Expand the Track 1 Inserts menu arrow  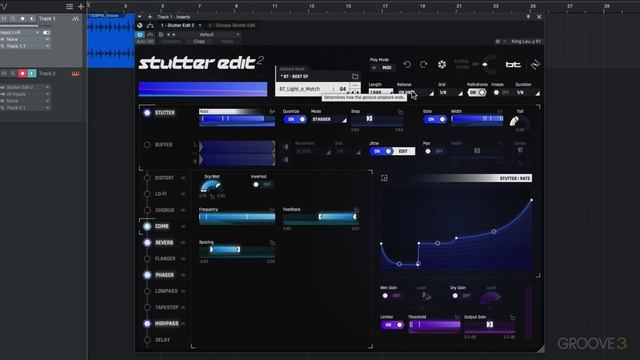pos(140,17)
